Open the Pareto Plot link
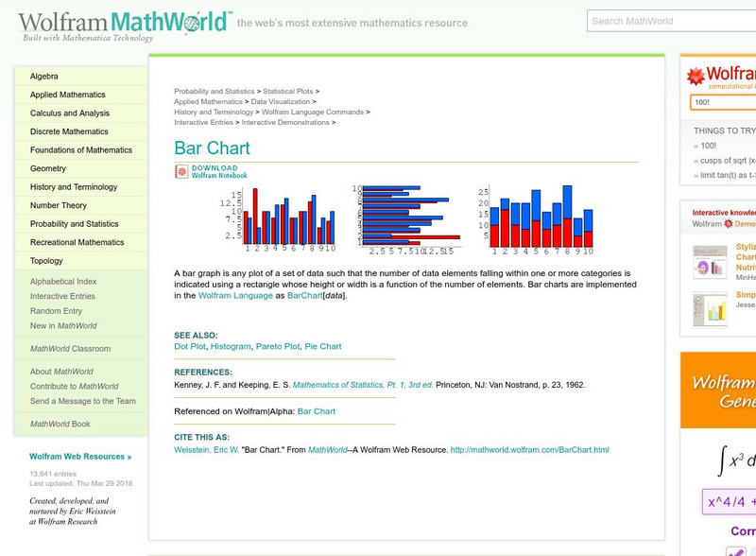 point(278,346)
